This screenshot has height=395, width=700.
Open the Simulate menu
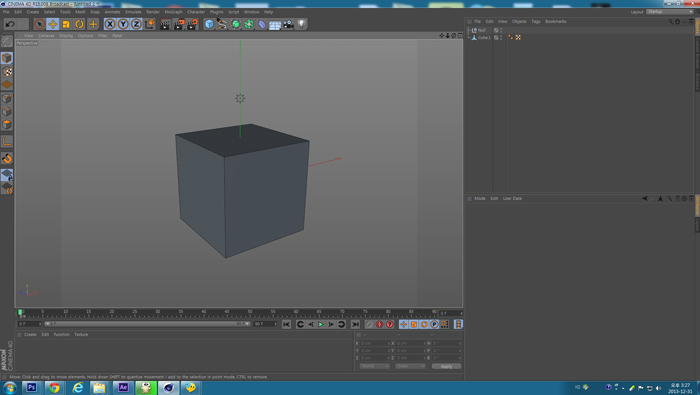point(133,12)
